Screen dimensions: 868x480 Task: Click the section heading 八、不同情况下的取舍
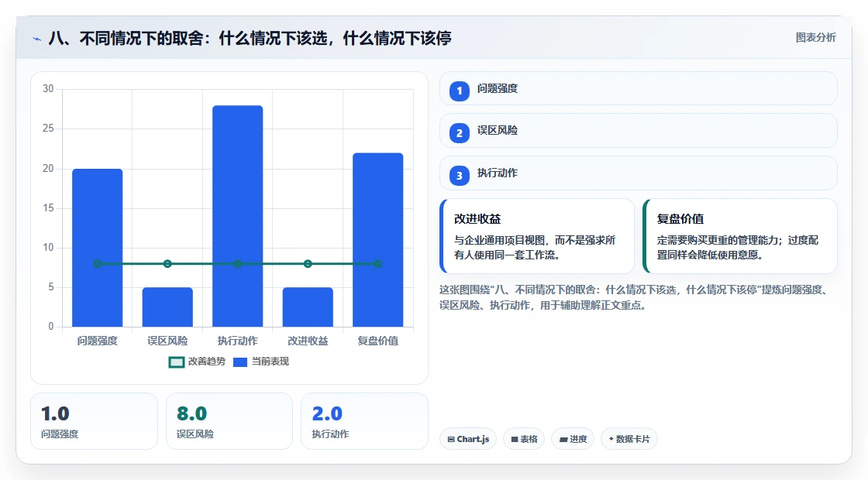click(250, 38)
